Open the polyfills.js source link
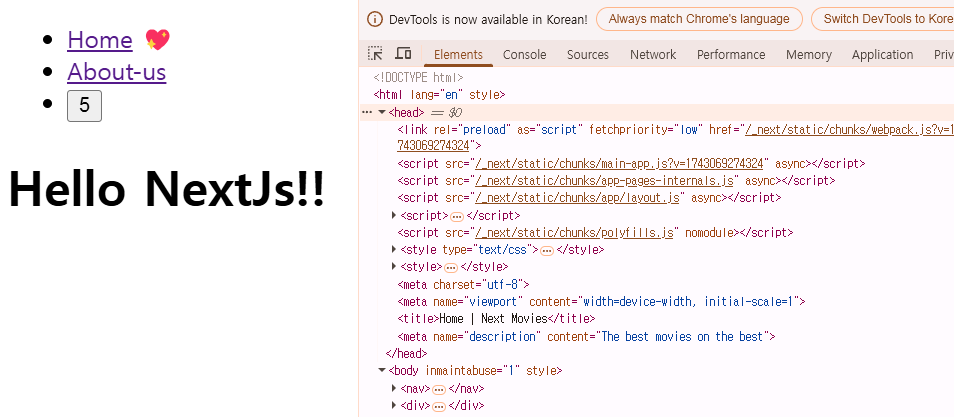Image resolution: width=954 pixels, height=417 pixels. point(574,233)
